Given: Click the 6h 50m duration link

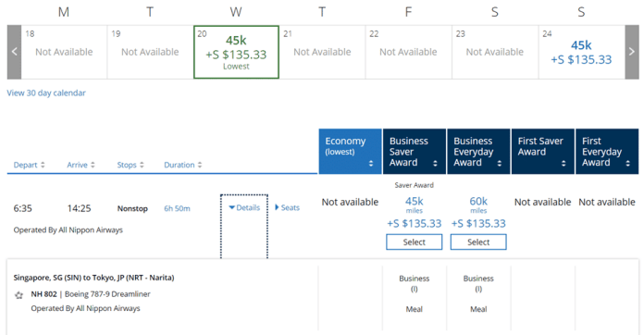Looking at the screenshot, I should click(x=177, y=208).
